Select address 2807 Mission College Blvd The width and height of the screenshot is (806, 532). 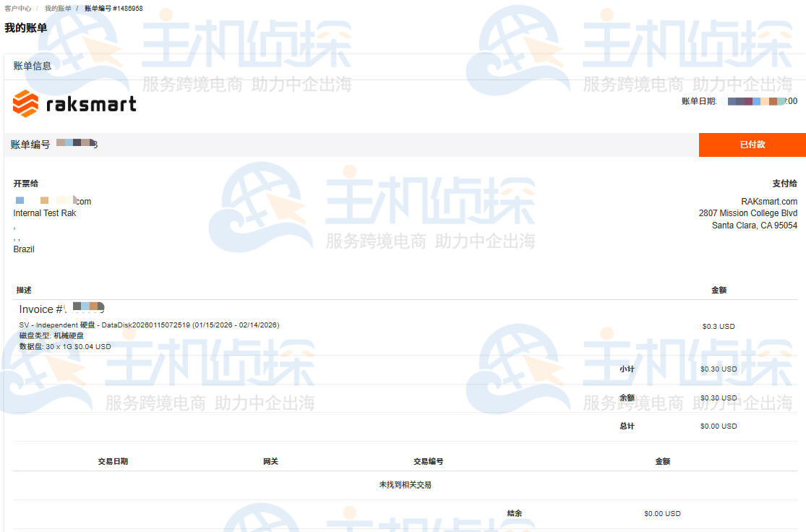tap(748, 213)
